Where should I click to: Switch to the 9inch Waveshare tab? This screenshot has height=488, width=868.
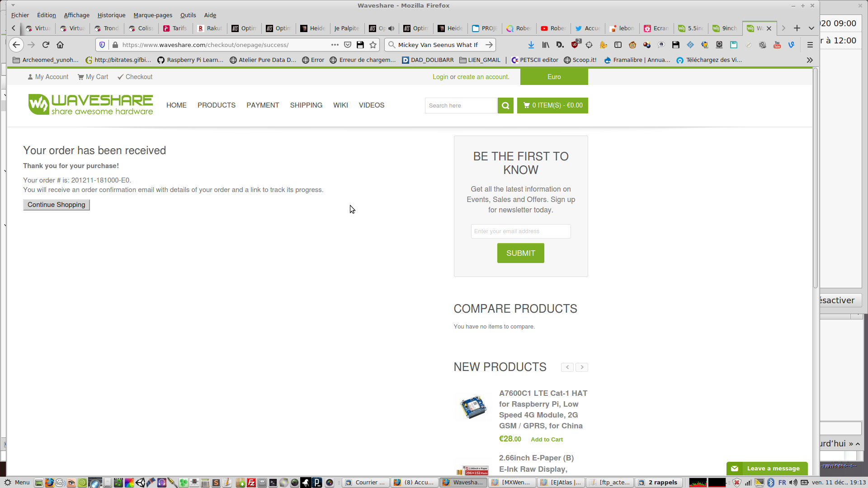pos(725,28)
